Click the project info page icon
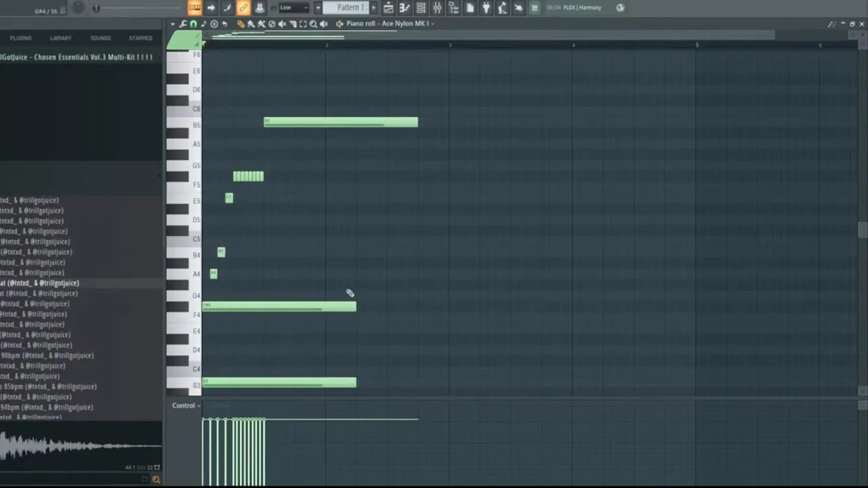Image resolution: width=868 pixels, height=488 pixels. [470, 7]
